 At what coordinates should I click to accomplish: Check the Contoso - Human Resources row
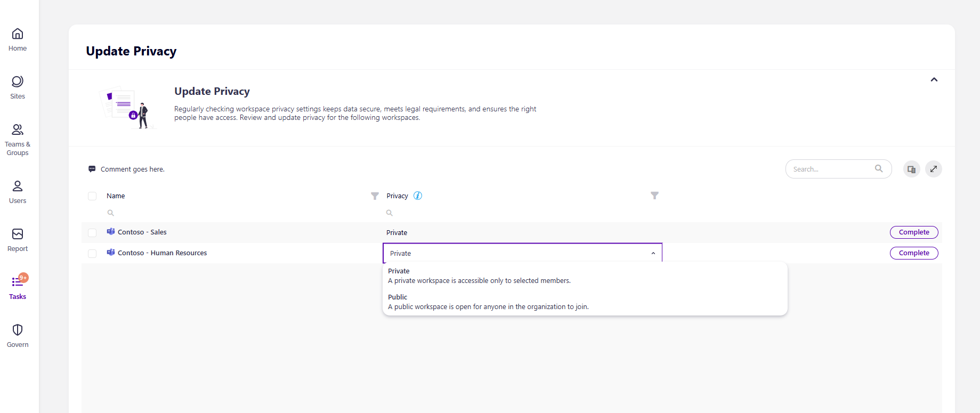click(92, 254)
